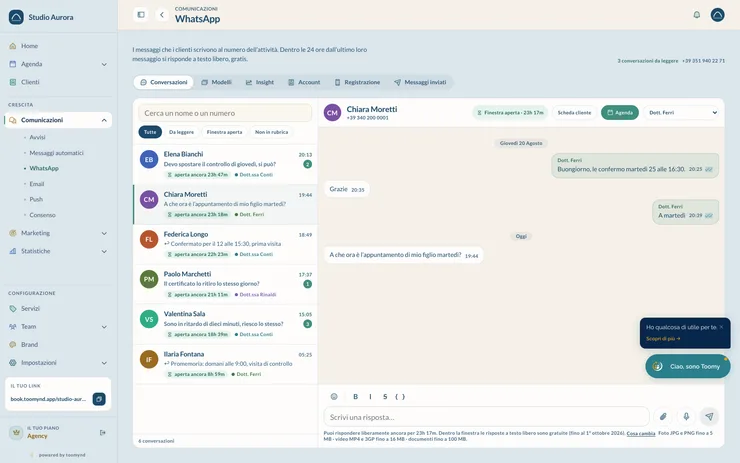This screenshot has width=740, height=463.
Task: Record a voice message with microphone icon
Action: click(x=686, y=416)
